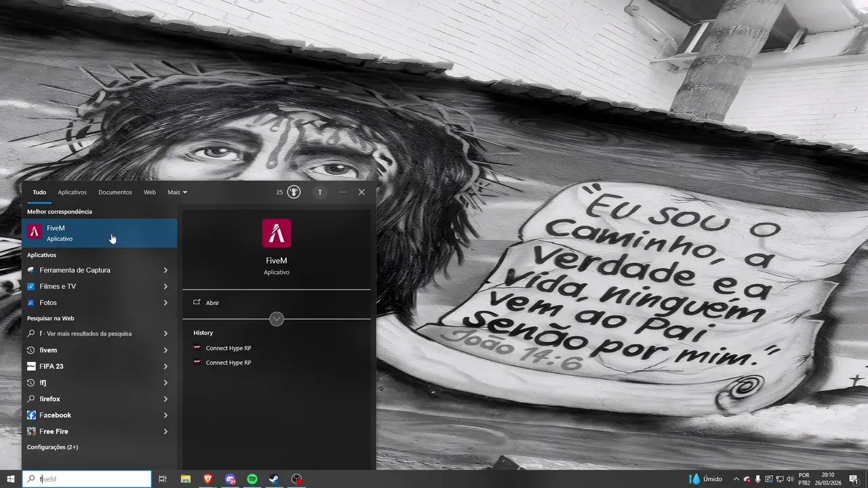Open the clock showing 20:10
This screenshot has width=868, height=488.
point(827,479)
